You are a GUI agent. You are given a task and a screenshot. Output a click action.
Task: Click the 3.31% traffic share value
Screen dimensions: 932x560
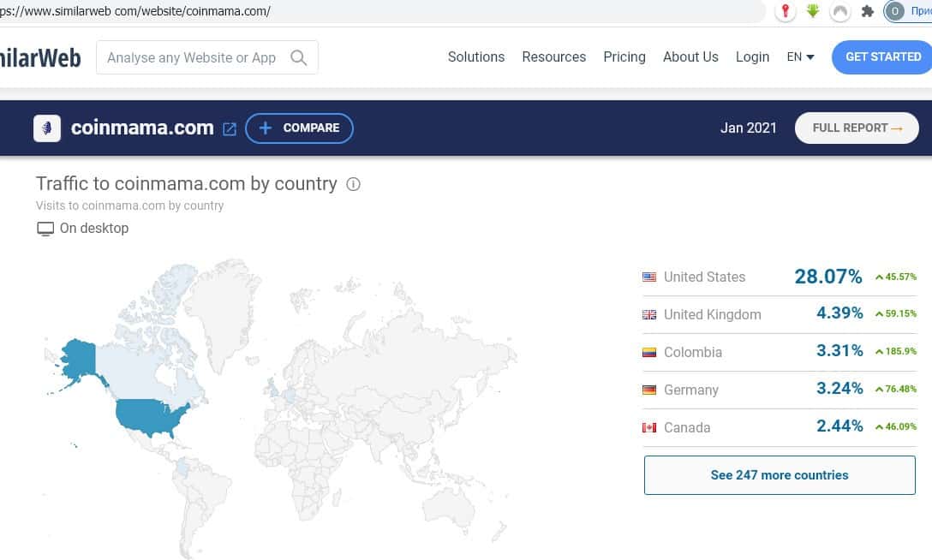[x=839, y=350]
